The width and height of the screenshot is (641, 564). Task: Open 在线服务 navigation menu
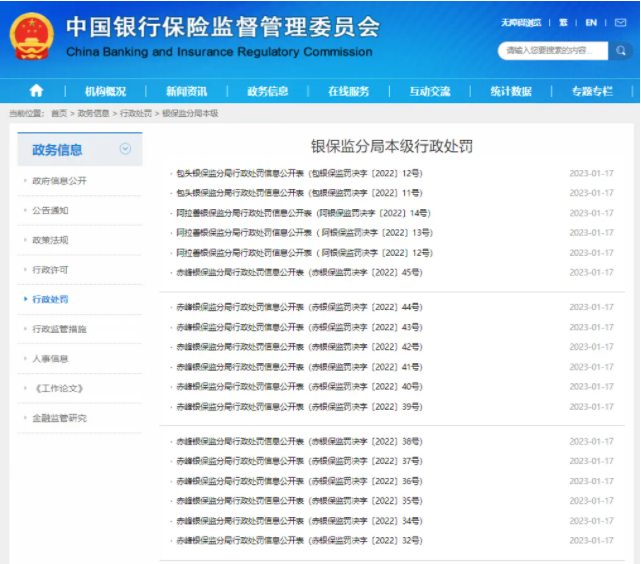point(349,91)
